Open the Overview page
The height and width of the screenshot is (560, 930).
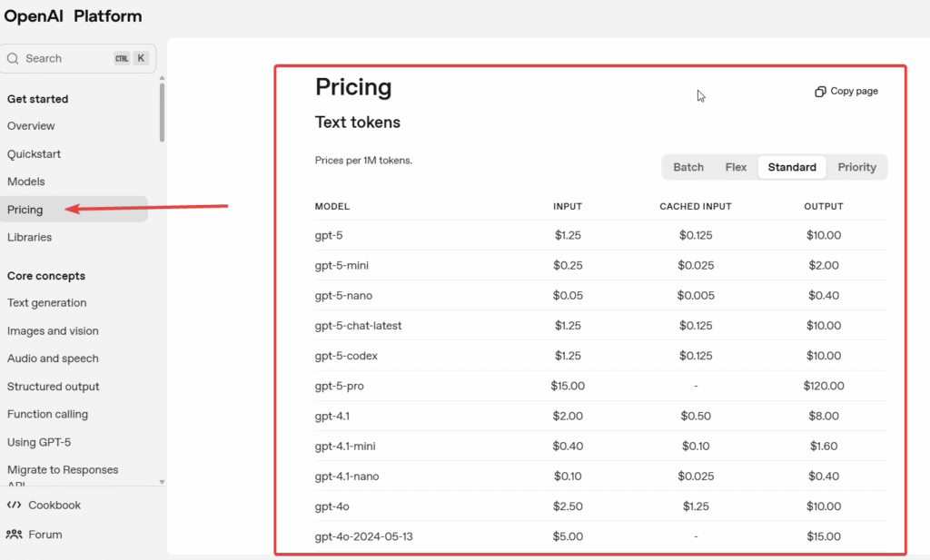[x=31, y=126]
